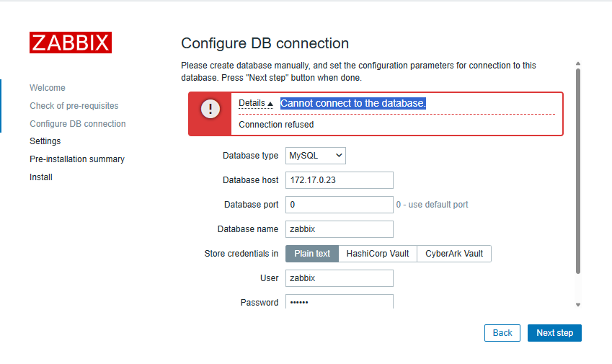Click the Back button
This screenshot has height=364, width=612.
(502, 333)
